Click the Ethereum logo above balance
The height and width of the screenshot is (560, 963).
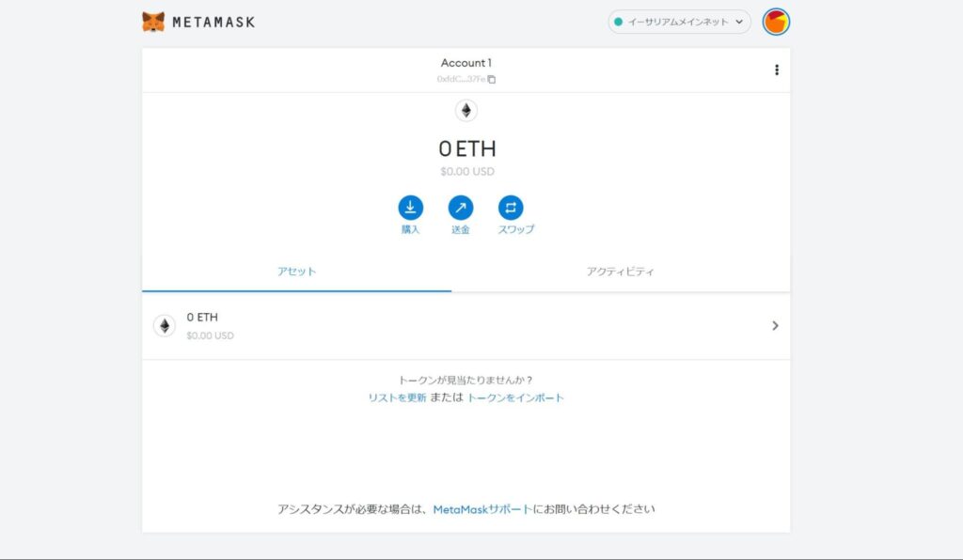466,111
